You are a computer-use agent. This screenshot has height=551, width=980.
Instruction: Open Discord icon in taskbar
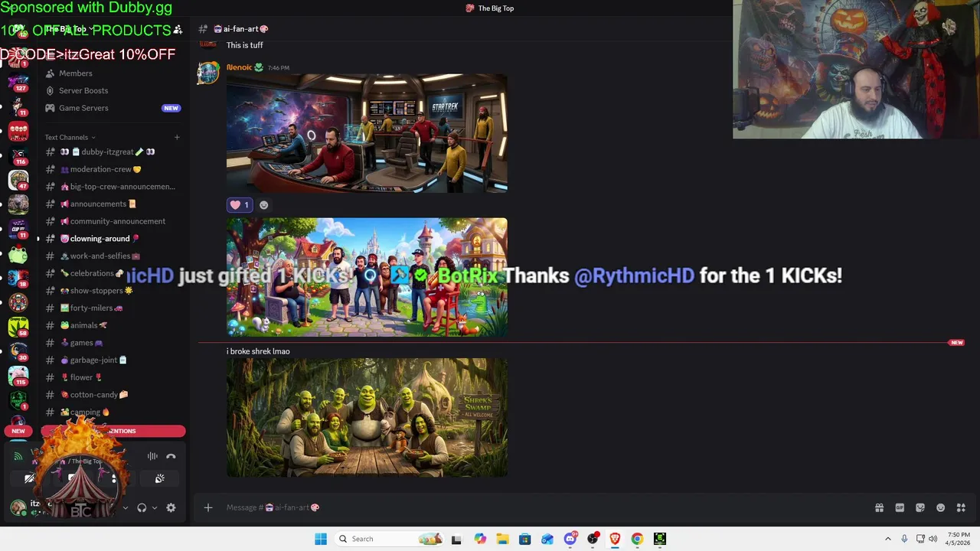coord(570,539)
